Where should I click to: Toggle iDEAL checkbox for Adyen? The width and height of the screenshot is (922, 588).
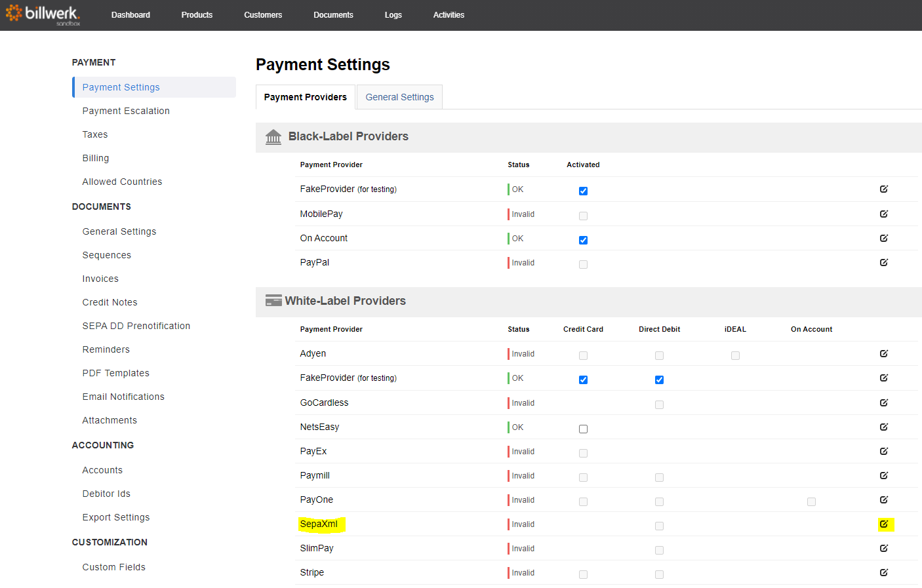coord(735,355)
